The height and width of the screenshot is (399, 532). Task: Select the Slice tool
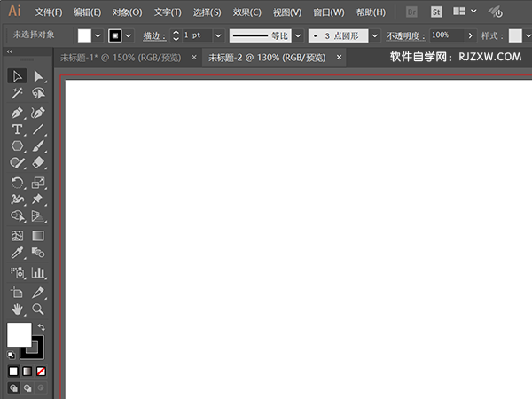point(38,293)
